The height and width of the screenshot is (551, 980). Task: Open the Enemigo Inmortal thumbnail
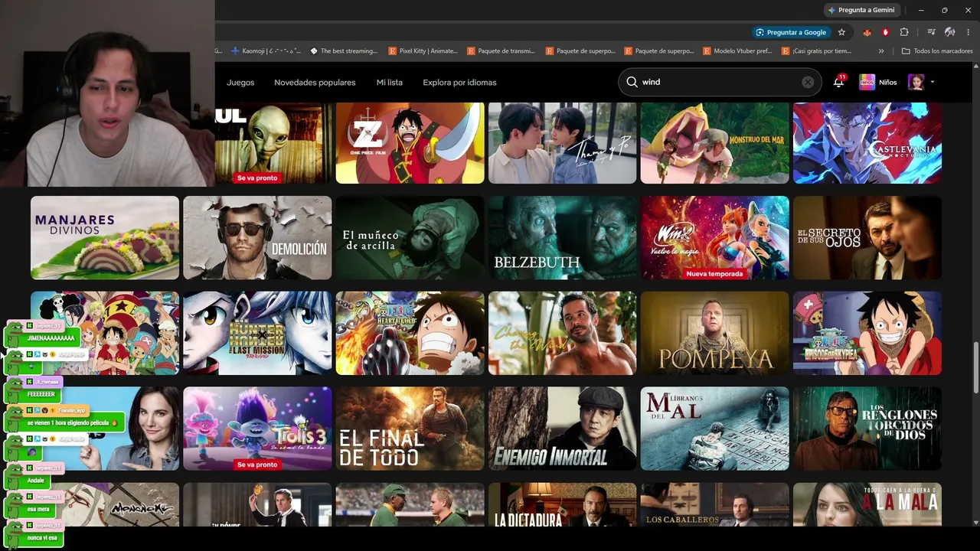coord(562,429)
